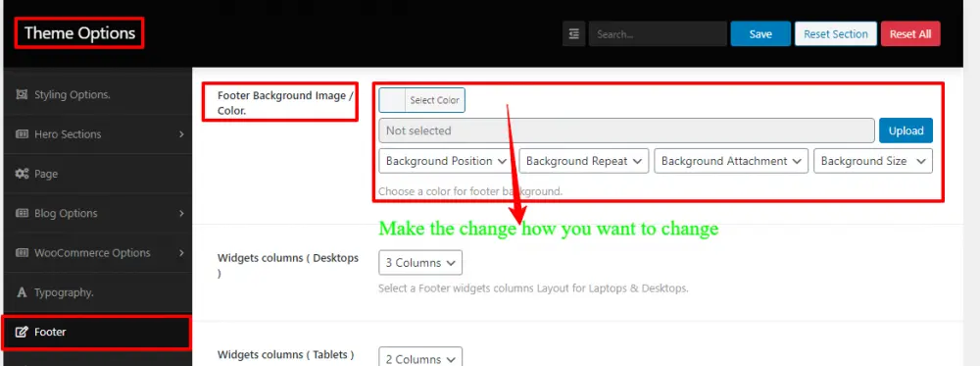
Task: Open the Background Position dropdown
Action: [446, 161]
